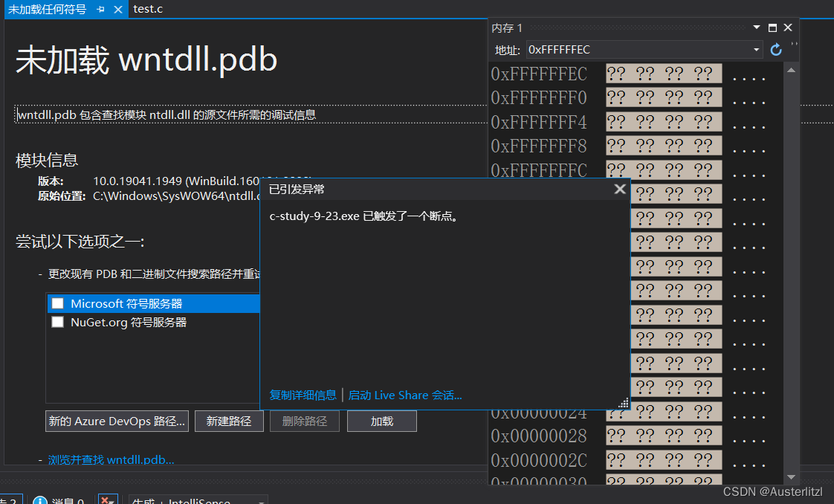Open the 内存 1 window options menu
The image size is (834, 504).
[757, 27]
